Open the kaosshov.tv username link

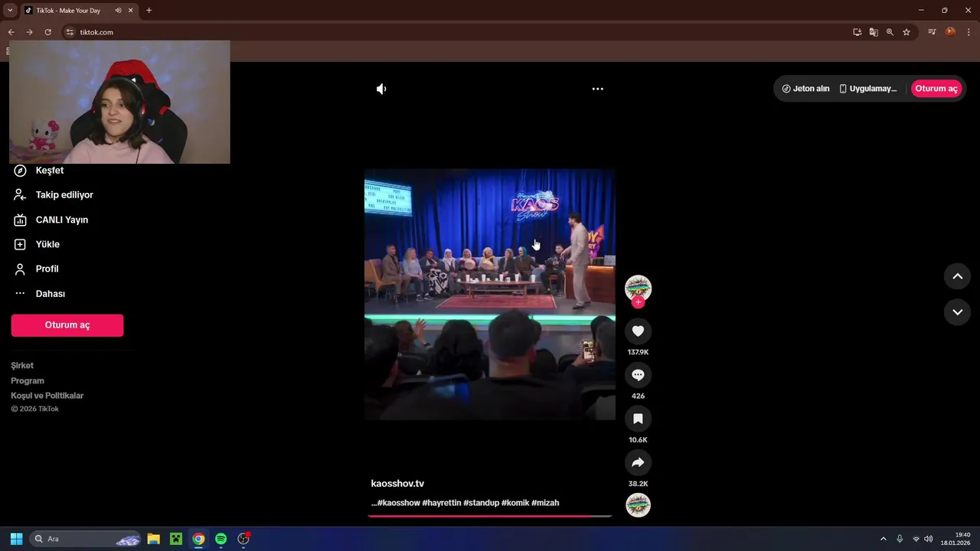[397, 484]
